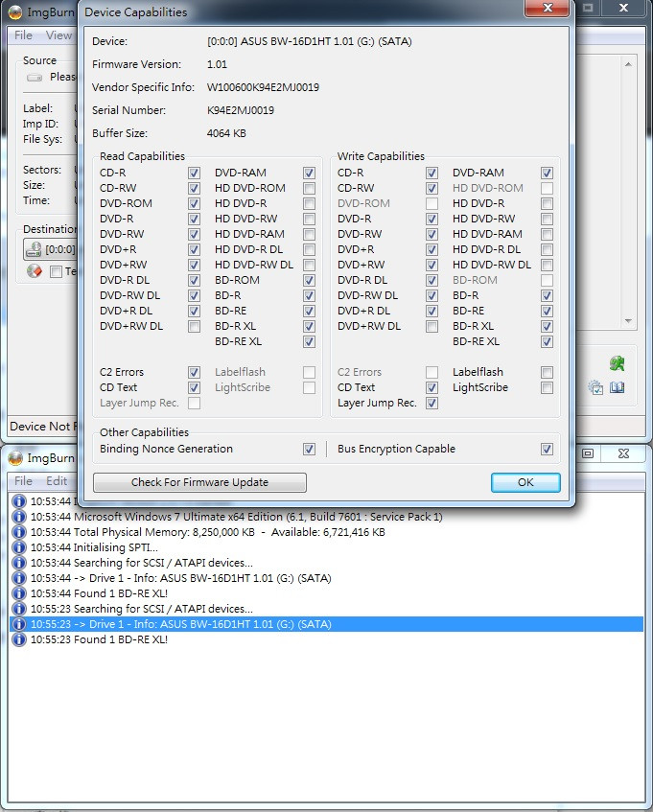Select 10:55:23 Found 1 BD-RE XL! log row
The image size is (653, 812).
pyautogui.click(x=327, y=640)
